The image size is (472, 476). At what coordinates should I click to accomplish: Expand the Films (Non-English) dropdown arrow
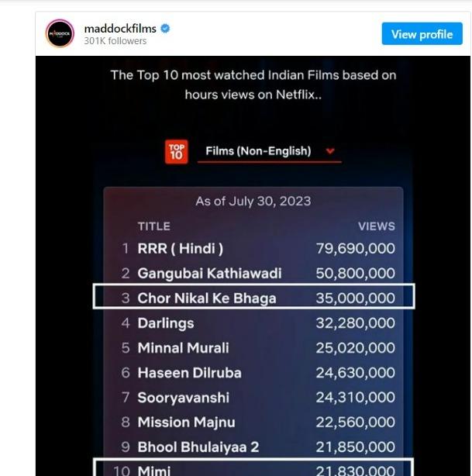click(330, 150)
